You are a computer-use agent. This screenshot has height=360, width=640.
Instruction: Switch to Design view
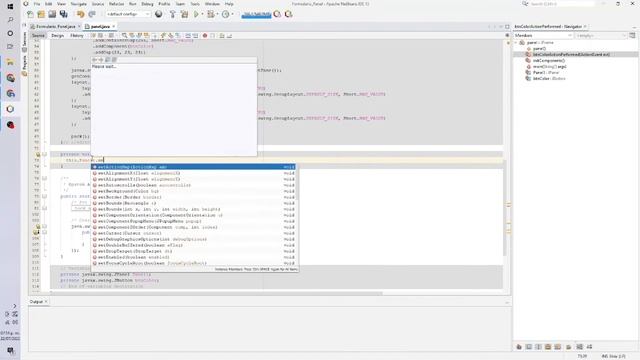[58, 36]
